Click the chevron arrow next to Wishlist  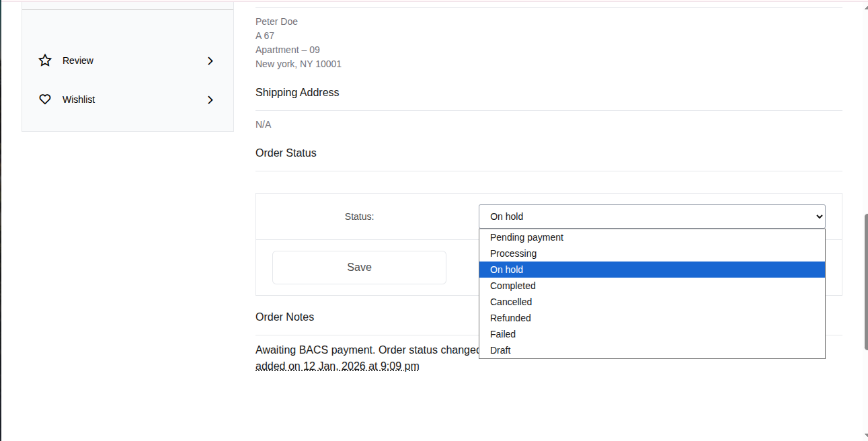coord(210,99)
